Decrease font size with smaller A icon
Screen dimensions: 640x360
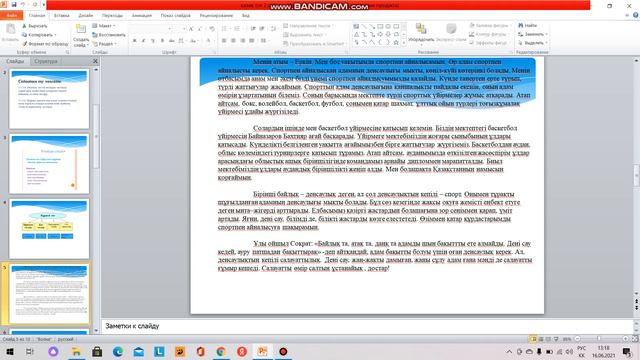point(200,29)
